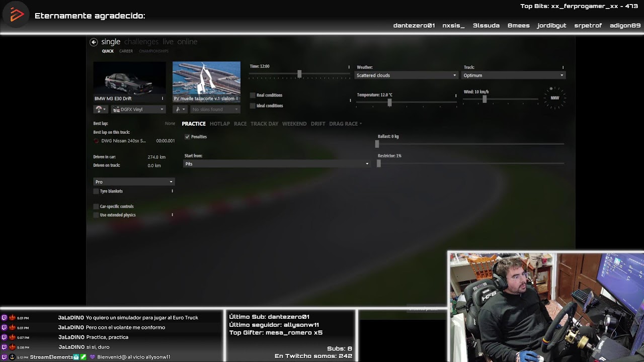Click chat message about Euro Truck
This screenshot has height=362, width=644.
tap(142, 318)
